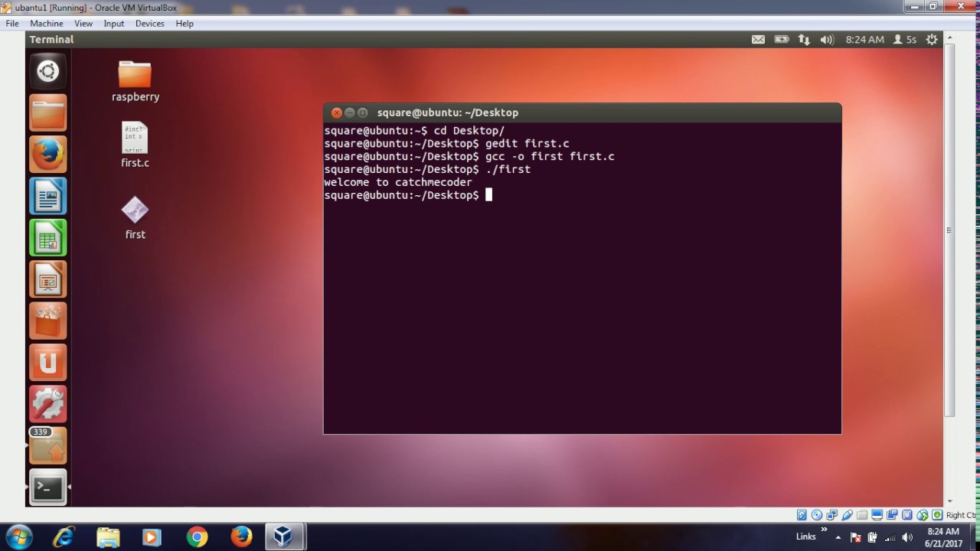Click the Windows network signal tray icon

coord(890,537)
